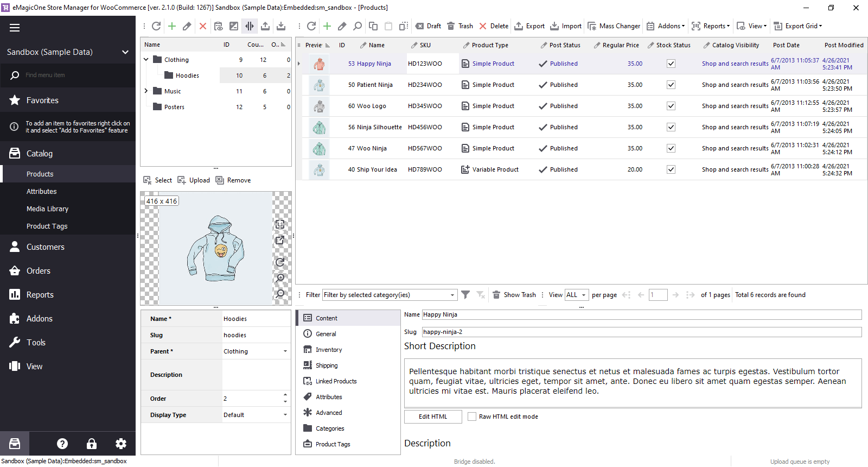Click the store icon at sidebar bottom-left
Screen dimensions: 868x467
point(15,444)
